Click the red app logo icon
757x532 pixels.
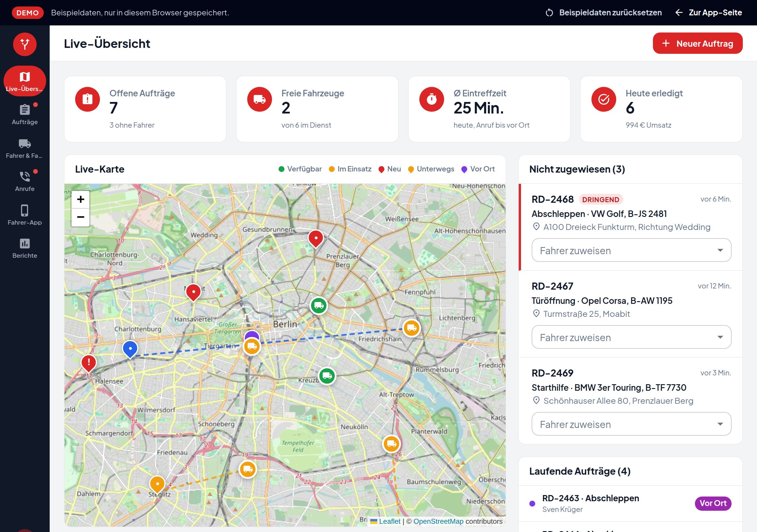pos(25,44)
